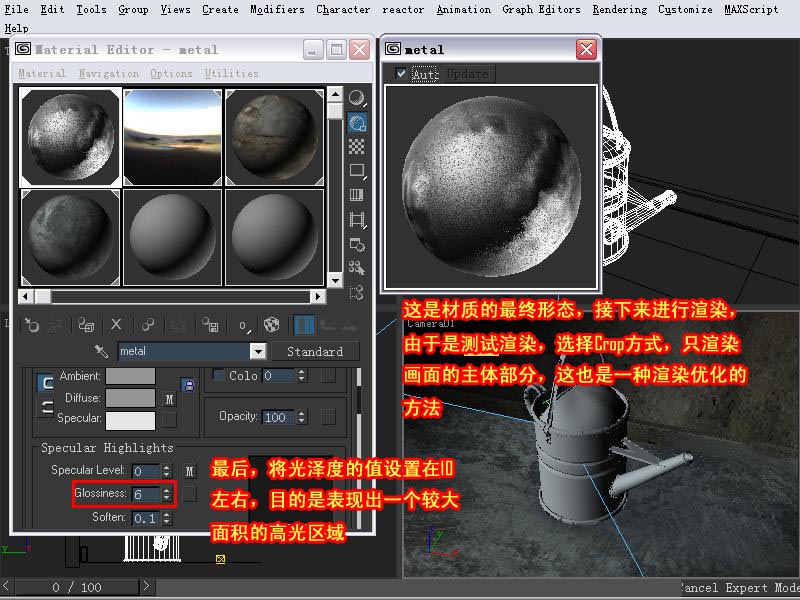
Task: Click the Specular map slot button
Action: [x=169, y=420]
